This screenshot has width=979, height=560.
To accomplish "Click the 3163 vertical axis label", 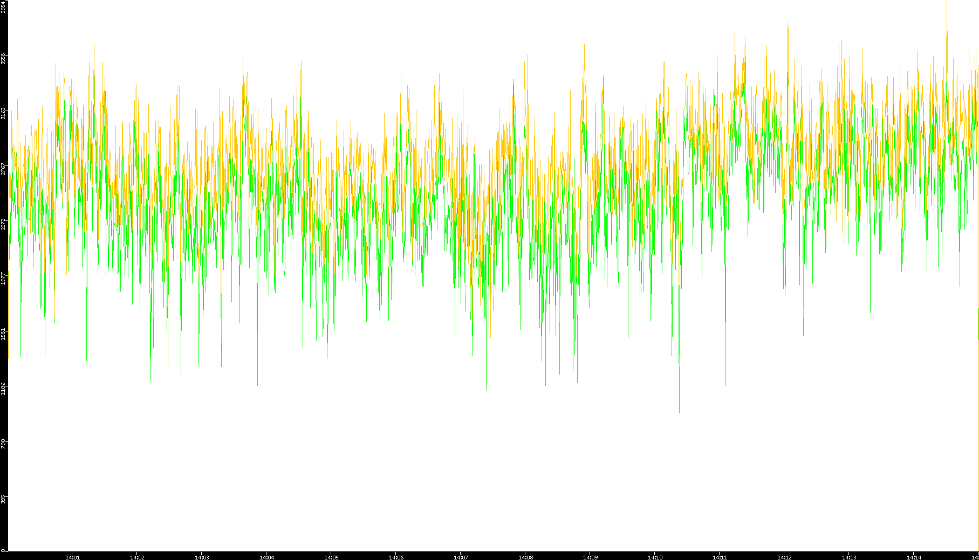I will [x=3, y=113].
